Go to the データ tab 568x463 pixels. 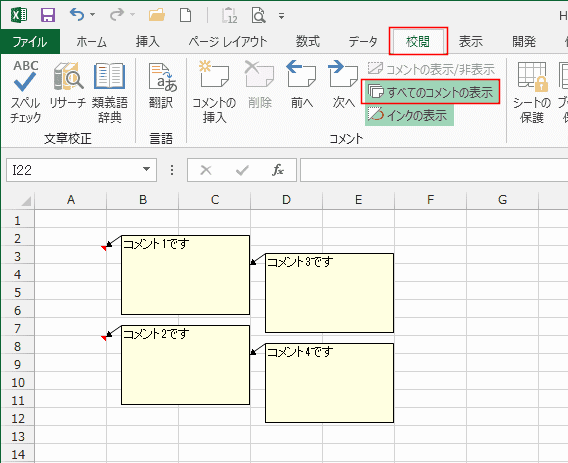pyautogui.click(x=363, y=42)
